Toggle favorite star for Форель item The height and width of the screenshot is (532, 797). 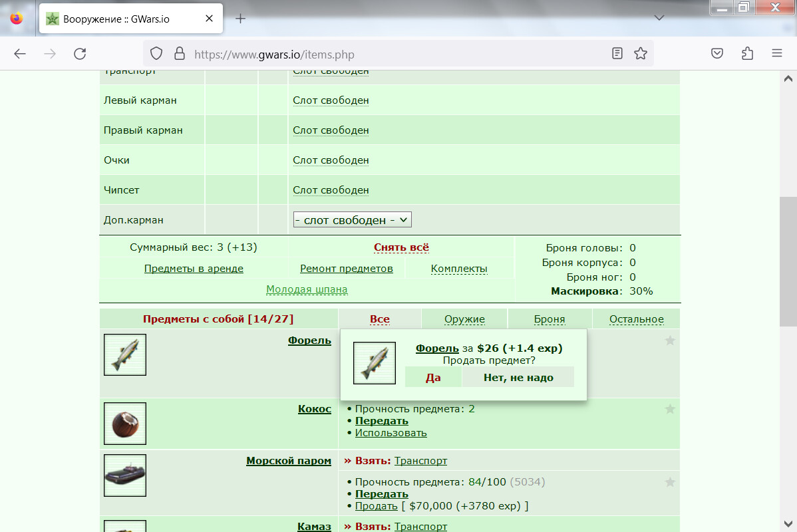tap(670, 340)
